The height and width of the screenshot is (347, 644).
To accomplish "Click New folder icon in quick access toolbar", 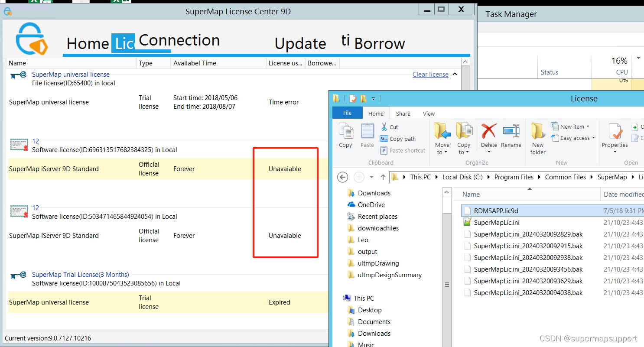I will (363, 99).
